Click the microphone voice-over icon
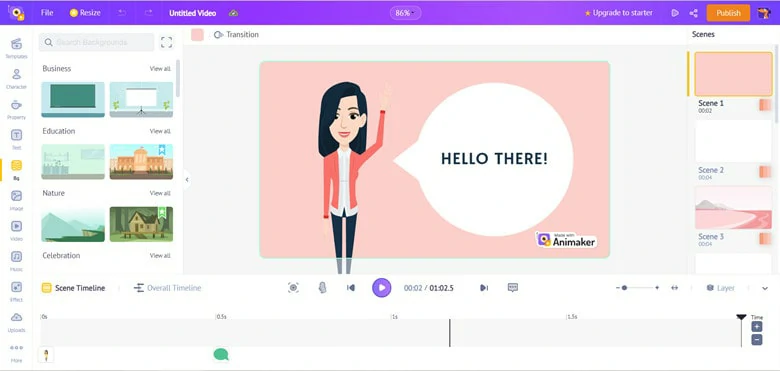 click(x=322, y=287)
